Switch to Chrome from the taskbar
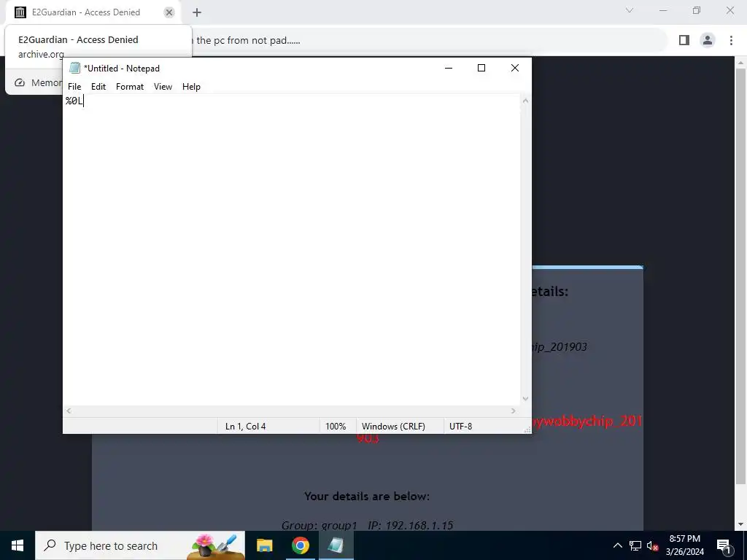The image size is (747, 560). (300, 545)
